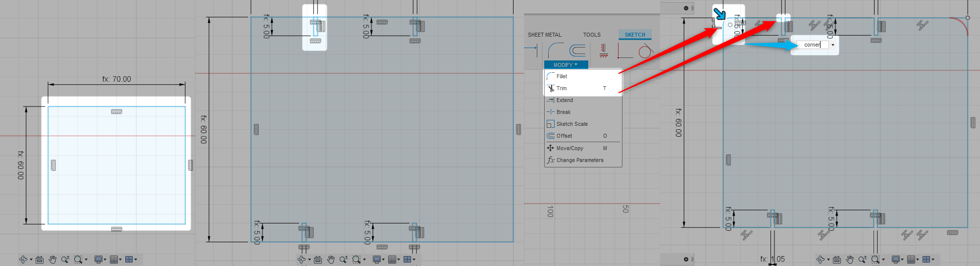Click Zoom Window icon in rightmost panel
Viewport: 980px width, 266px height.
click(876, 259)
